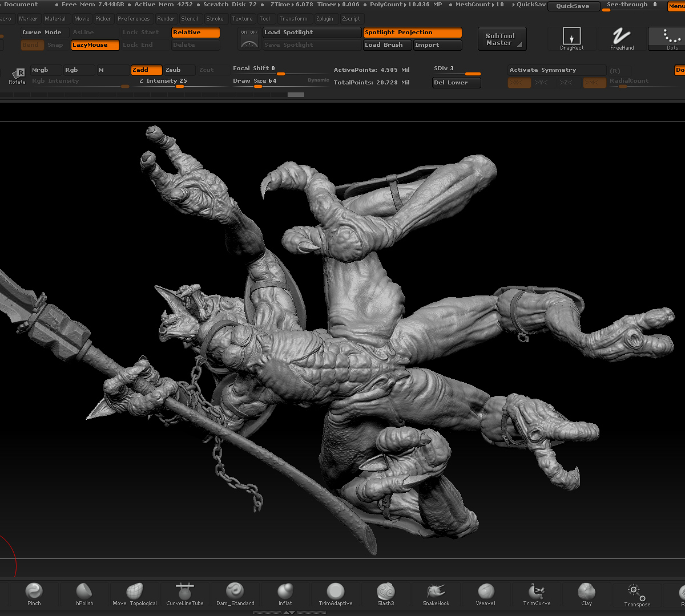Image resolution: width=685 pixels, height=616 pixels.
Task: Click the TotalPoints: 20.728 Mil readout
Action: (372, 83)
